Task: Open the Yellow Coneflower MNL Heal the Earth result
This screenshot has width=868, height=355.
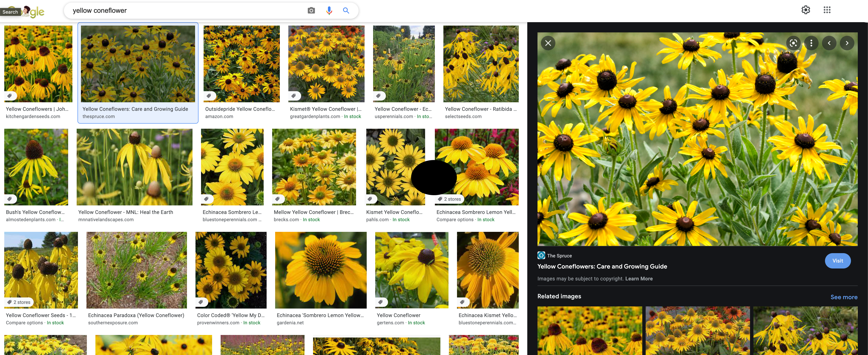Action: (134, 167)
